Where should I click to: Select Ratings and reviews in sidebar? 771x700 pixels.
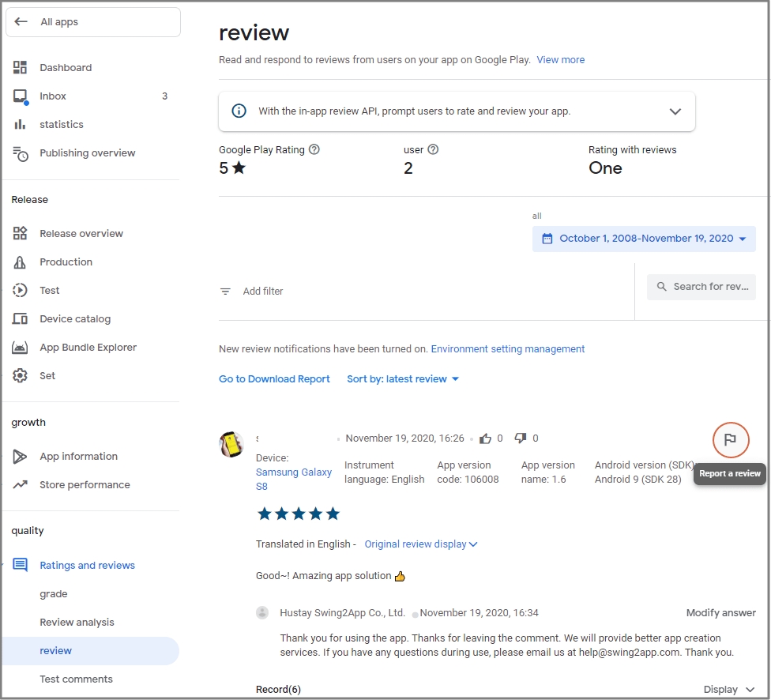tap(87, 566)
